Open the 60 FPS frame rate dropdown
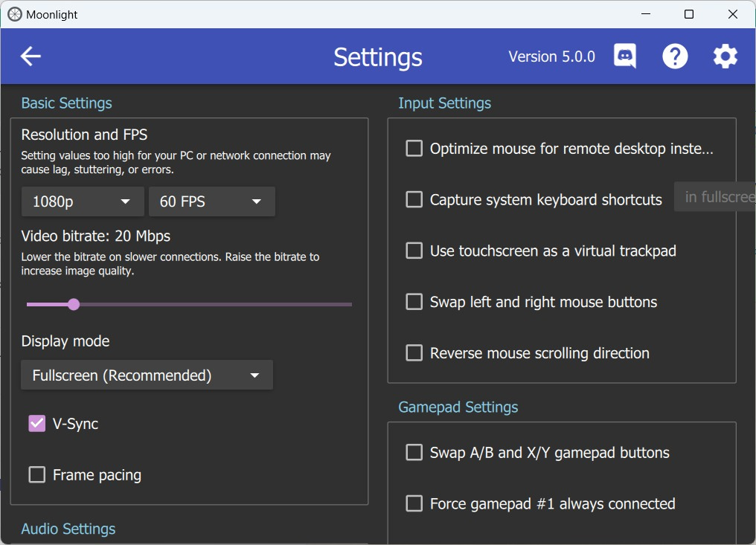Viewport: 756px width, 545px height. 211,201
